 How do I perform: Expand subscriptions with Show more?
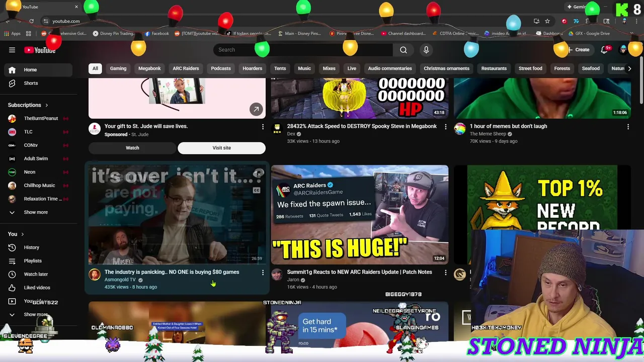point(38,212)
